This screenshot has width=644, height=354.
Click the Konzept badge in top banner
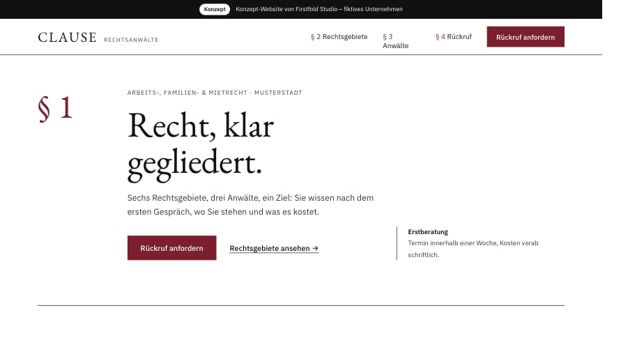pos(215,9)
